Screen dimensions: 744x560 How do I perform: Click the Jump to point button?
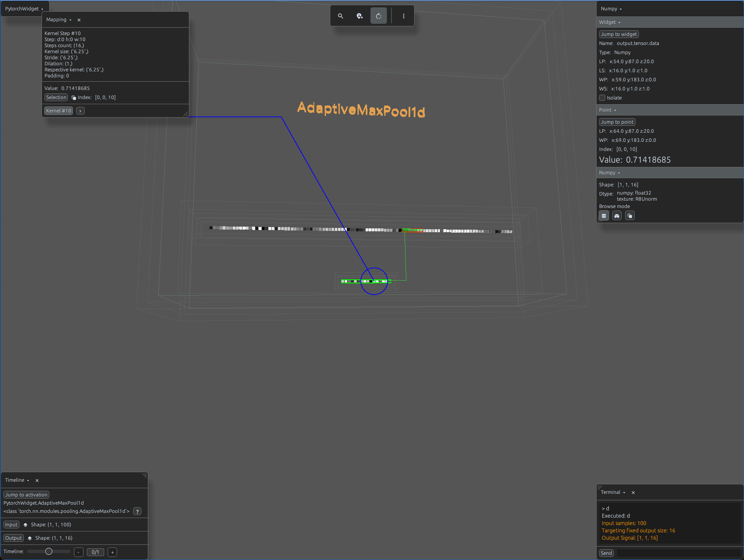(617, 122)
